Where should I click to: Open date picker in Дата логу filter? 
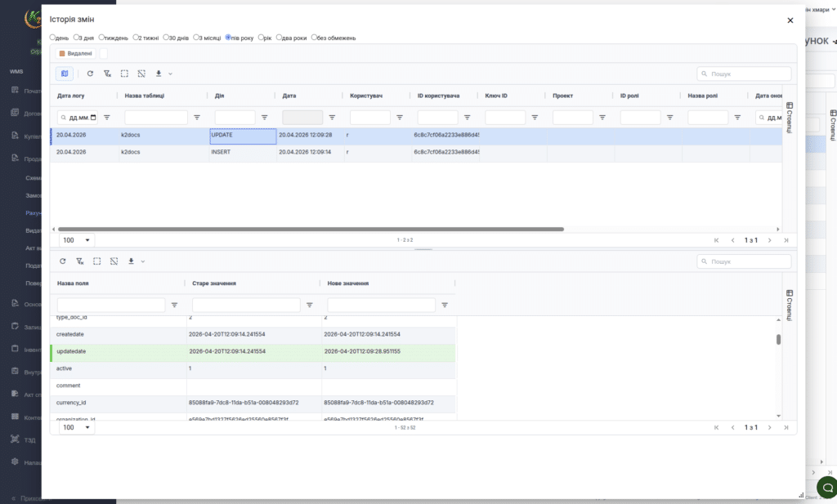point(93,118)
